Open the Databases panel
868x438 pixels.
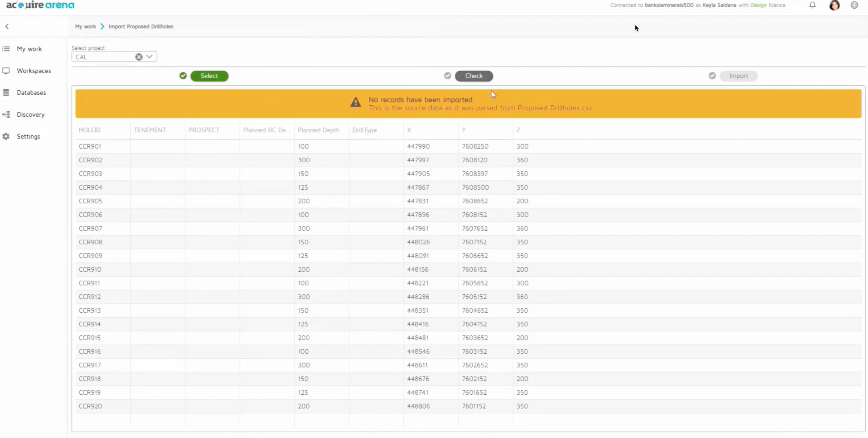click(x=31, y=93)
